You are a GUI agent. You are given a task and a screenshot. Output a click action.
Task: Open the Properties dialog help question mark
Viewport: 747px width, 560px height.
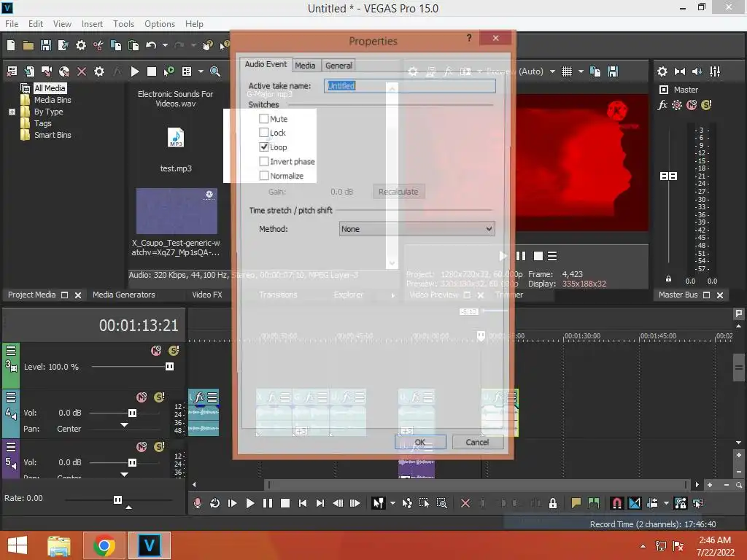tap(469, 38)
